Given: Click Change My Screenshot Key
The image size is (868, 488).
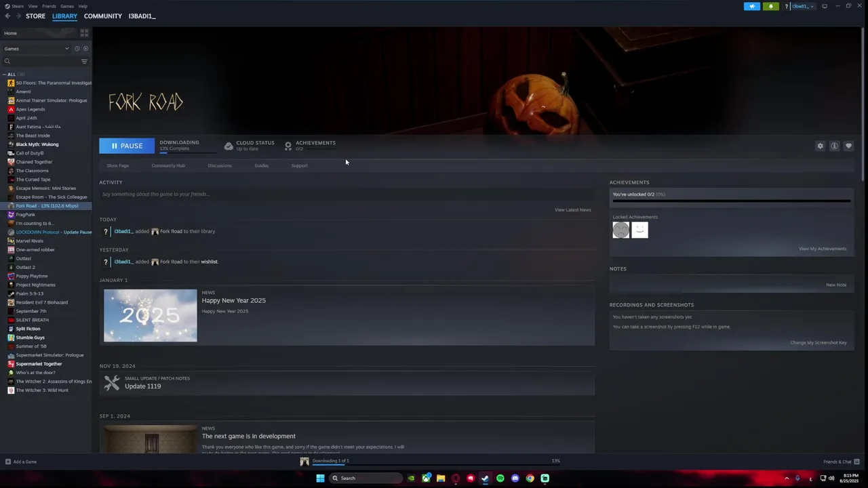Looking at the screenshot, I should pos(818,342).
